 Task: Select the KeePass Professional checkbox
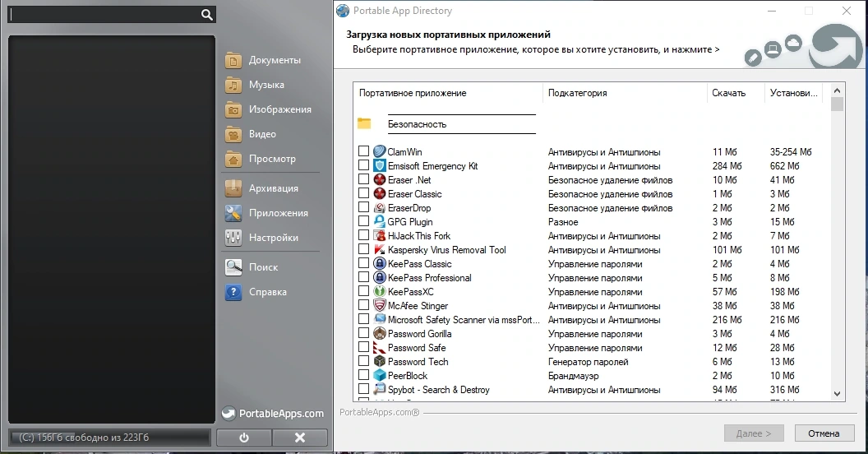click(363, 277)
